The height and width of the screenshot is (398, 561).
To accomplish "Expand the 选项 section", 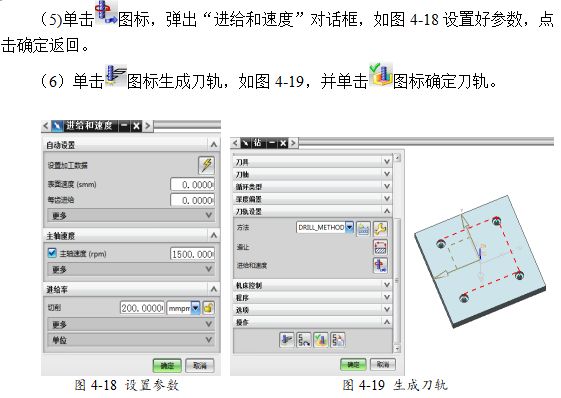I will 313,309.
